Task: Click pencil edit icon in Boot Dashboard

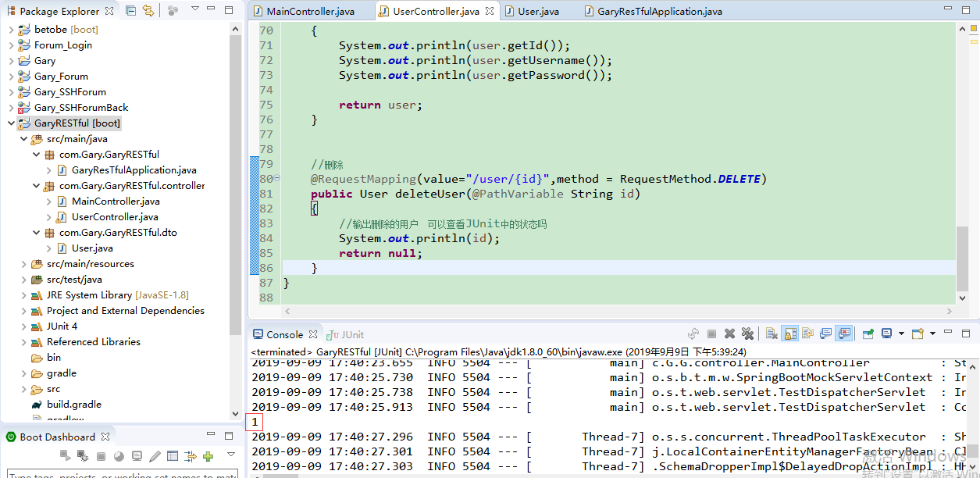Action: click(155, 456)
